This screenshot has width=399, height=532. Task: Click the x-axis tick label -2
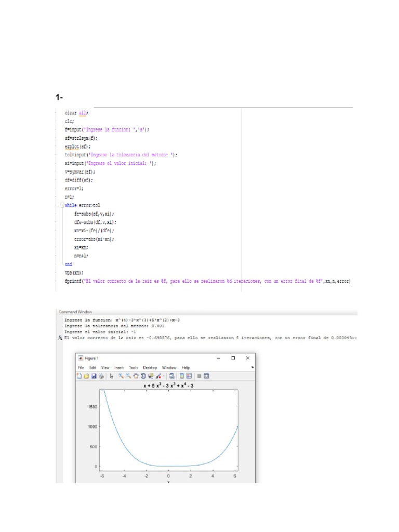(146, 476)
